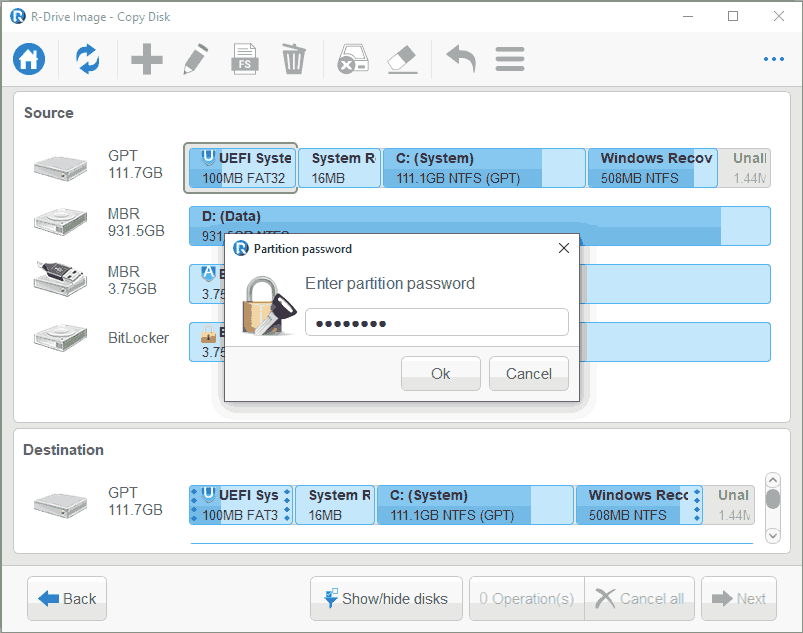Close the Partition password dialog
The width and height of the screenshot is (803, 633).
[x=564, y=248]
